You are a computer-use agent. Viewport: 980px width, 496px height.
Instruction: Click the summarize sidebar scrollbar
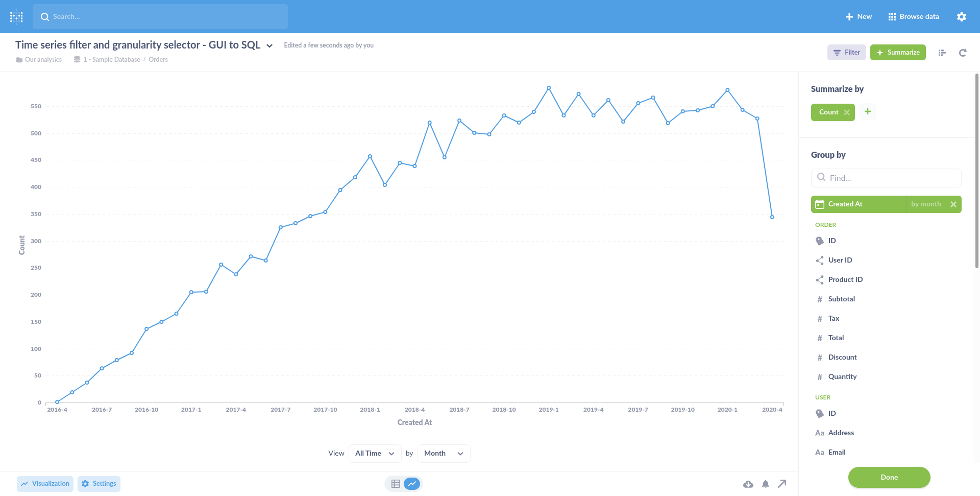coord(977,171)
